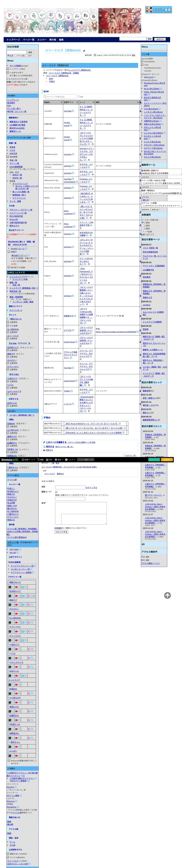
Task: Toggle the Socialblade expander box
Action: [142, 61]
